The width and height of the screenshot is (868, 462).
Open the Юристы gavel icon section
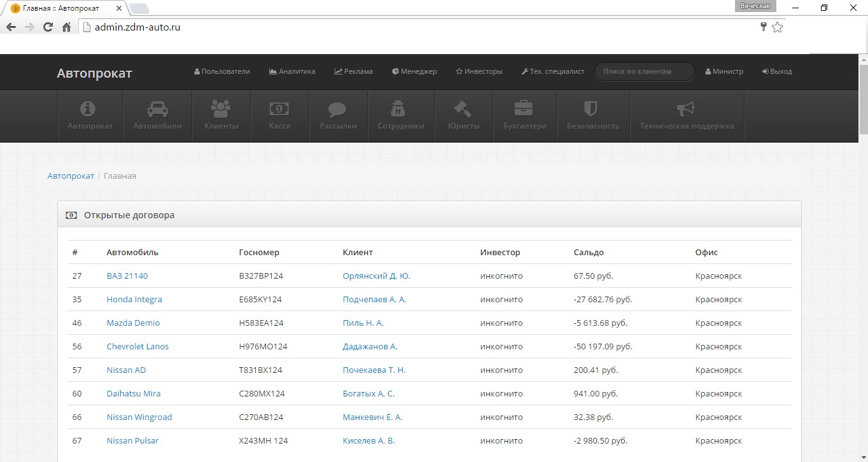[x=463, y=116]
